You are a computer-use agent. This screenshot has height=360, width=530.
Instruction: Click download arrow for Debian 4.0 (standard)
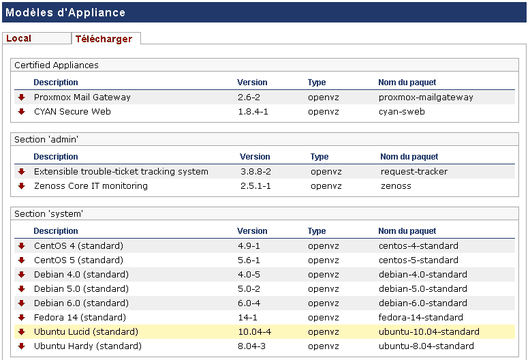[x=21, y=274]
